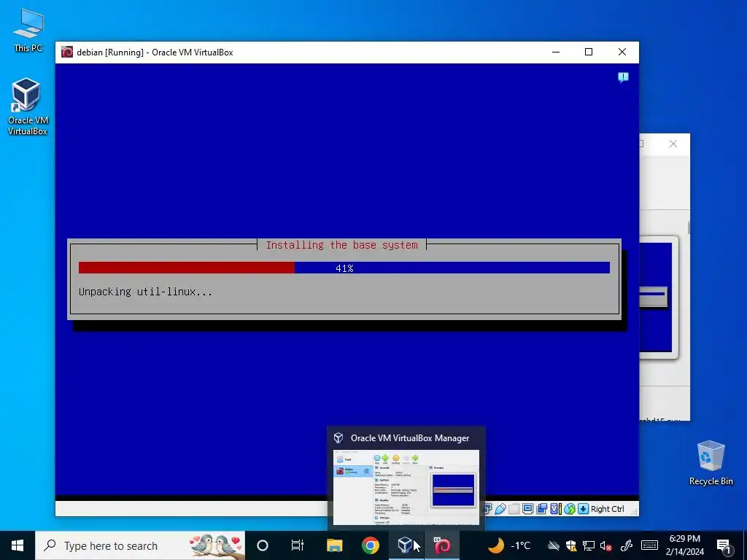Screen dimensions: 747x560
Task: Click the network connection tray icon
Action: (x=589, y=545)
